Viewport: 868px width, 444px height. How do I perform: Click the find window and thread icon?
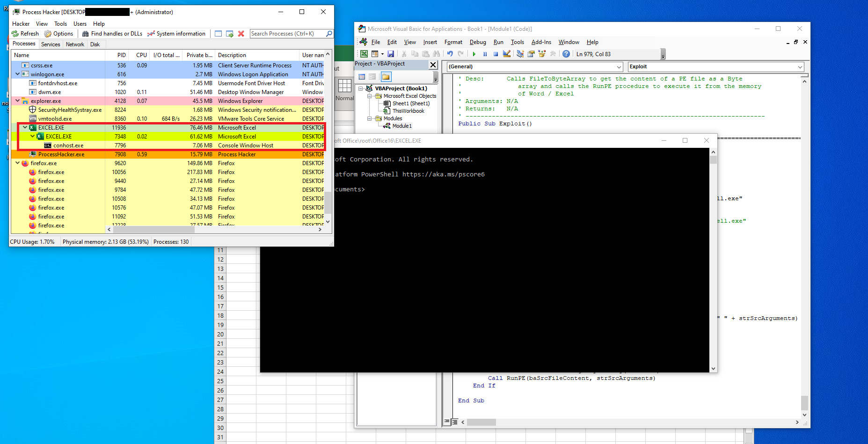[x=230, y=34]
